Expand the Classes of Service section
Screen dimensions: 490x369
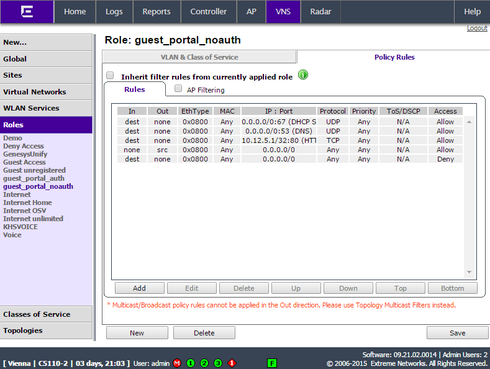[x=46, y=314]
